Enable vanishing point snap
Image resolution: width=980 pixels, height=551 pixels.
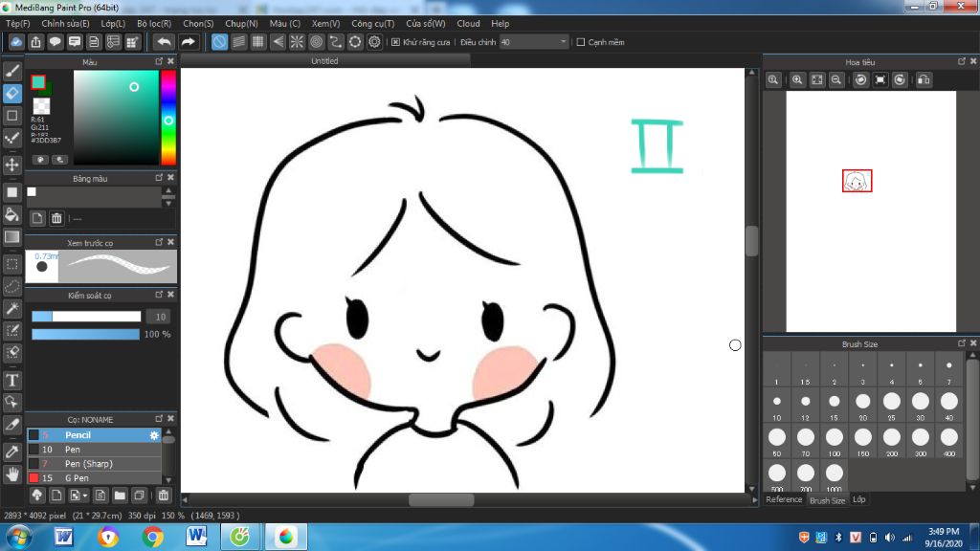[278, 42]
